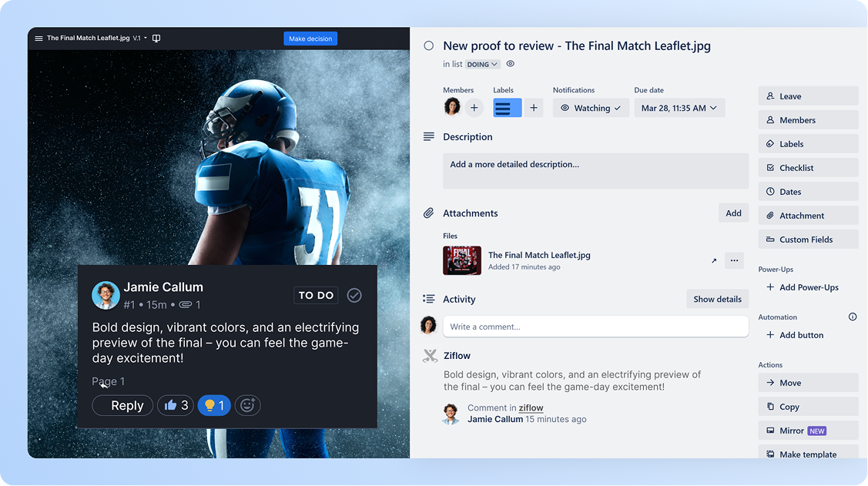The image size is (868, 486).
Task: Resolve Jamie Callum's comment with the checkmark
Action: point(354,295)
